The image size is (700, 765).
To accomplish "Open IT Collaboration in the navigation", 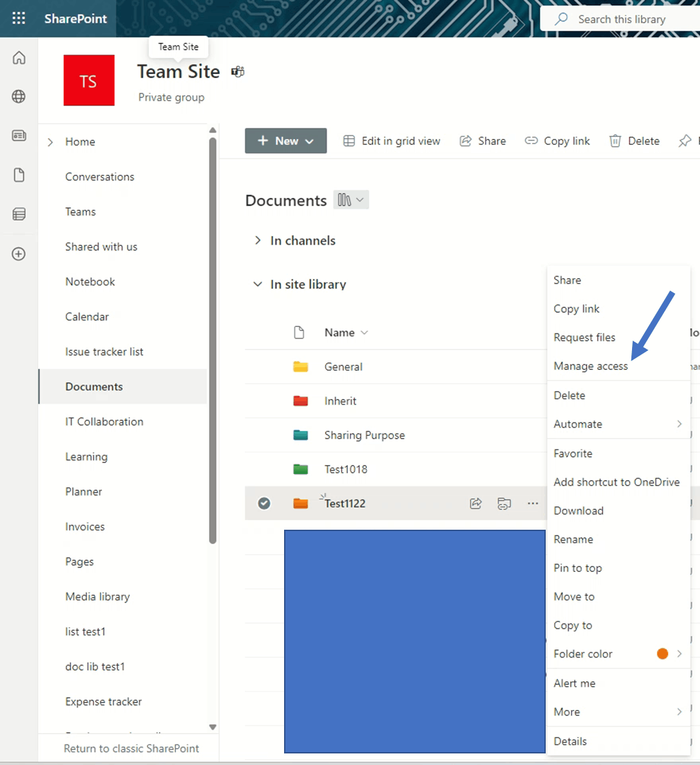I will coord(104,422).
